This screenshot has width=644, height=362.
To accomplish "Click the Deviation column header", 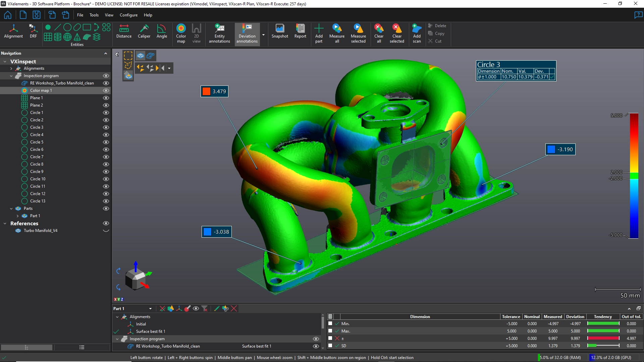I will (575, 317).
